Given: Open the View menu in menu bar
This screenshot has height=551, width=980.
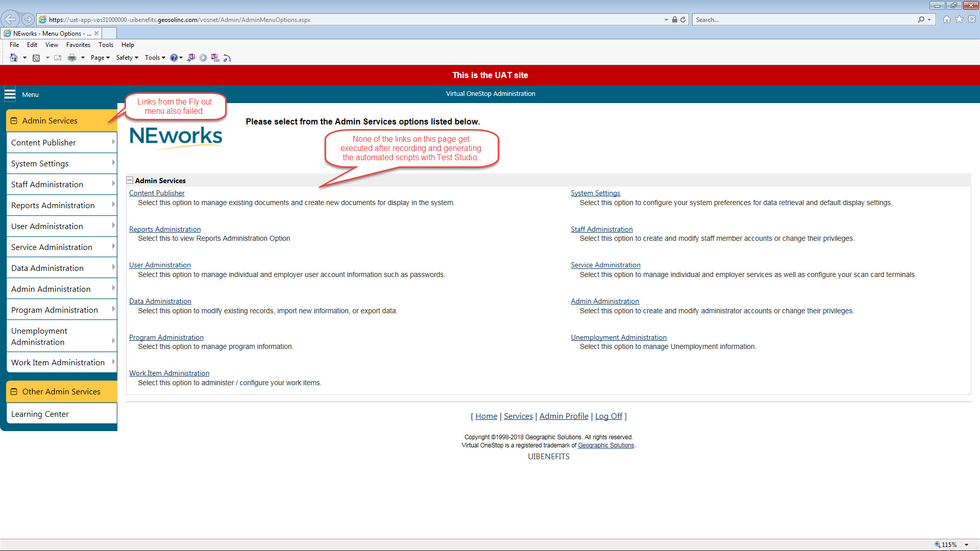Looking at the screenshot, I should coord(52,45).
